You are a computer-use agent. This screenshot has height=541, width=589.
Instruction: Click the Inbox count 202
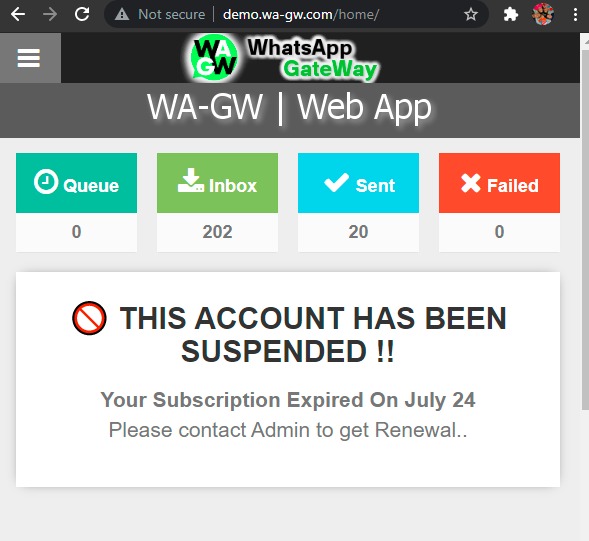click(x=217, y=232)
